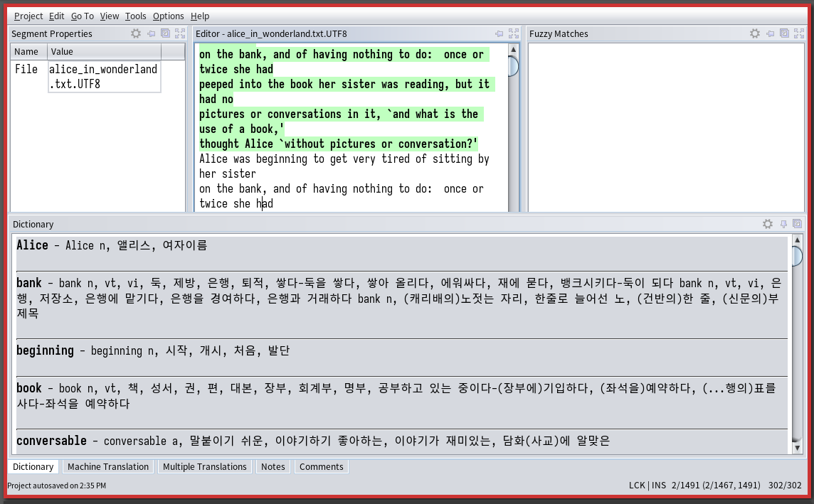Open the Tools menu

pyautogui.click(x=135, y=16)
